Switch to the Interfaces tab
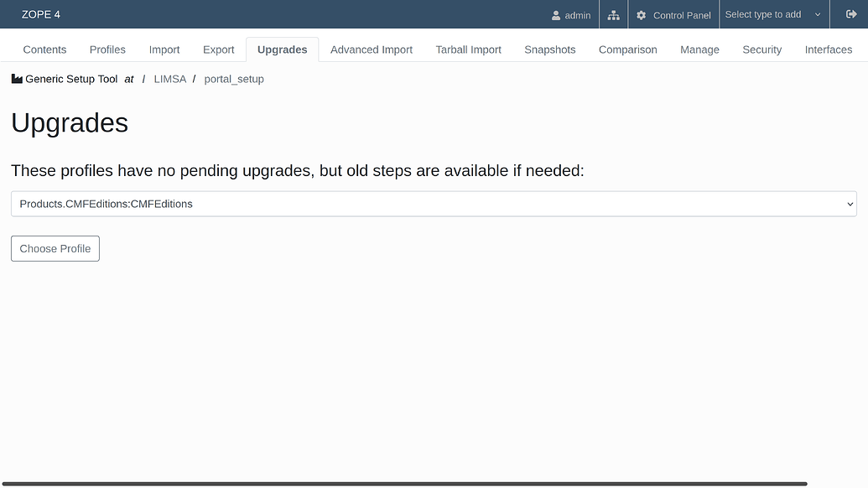Image resolution: width=868 pixels, height=488 pixels. point(829,49)
